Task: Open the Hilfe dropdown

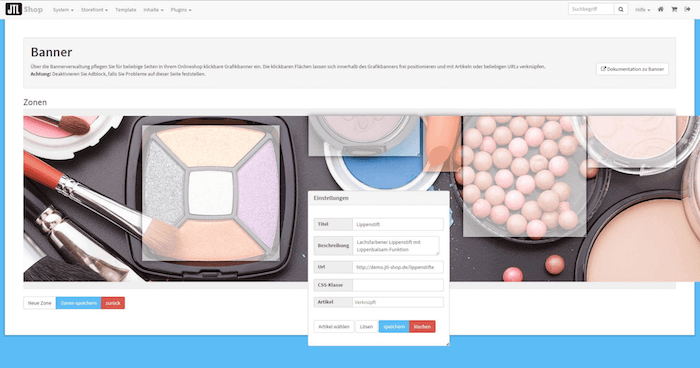Action: tap(642, 9)
